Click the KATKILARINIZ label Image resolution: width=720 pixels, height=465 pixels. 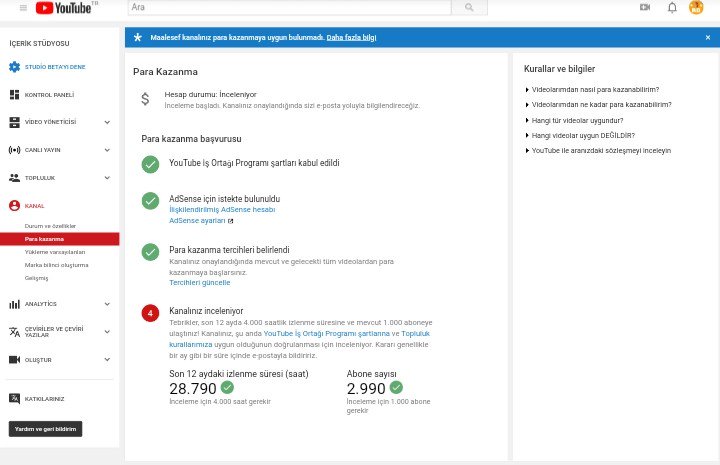45,399
